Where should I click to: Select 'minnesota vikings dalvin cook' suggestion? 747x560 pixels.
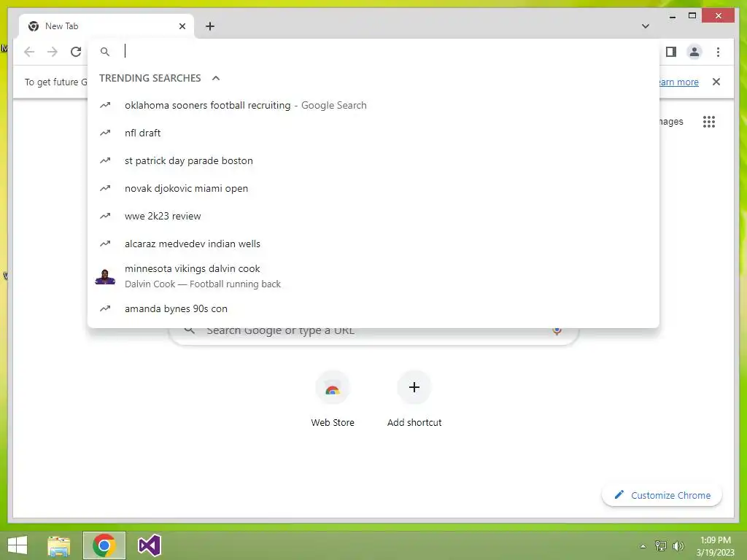[x=373, y=276]
